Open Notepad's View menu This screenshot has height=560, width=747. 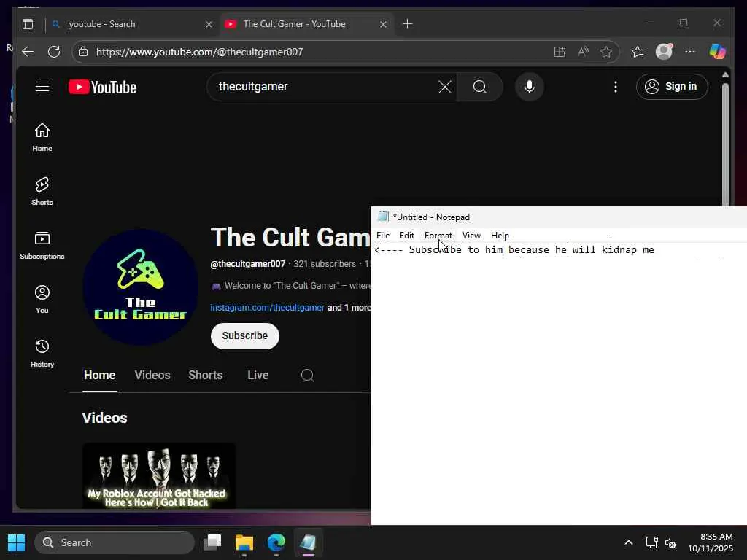click(471, 236)
